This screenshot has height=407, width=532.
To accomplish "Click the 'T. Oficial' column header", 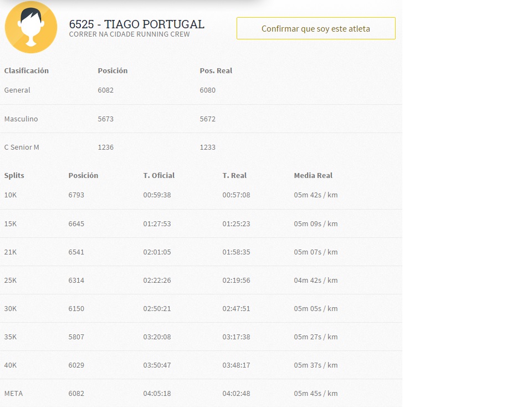I will (x=158, y=175).
